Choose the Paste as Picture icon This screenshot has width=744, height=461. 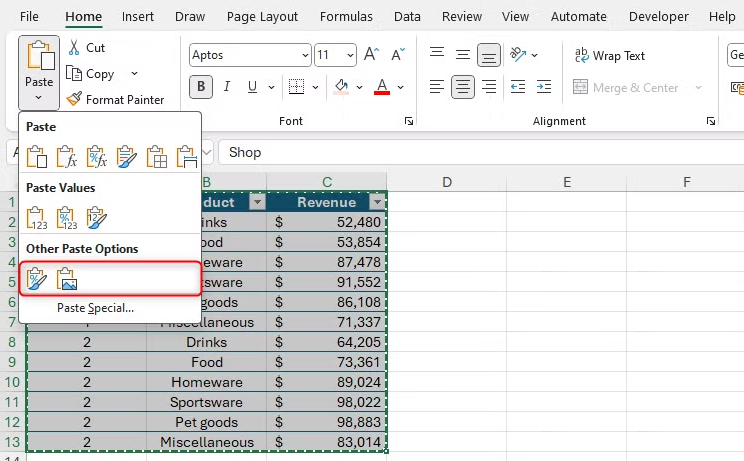click(x=67, y=279)
